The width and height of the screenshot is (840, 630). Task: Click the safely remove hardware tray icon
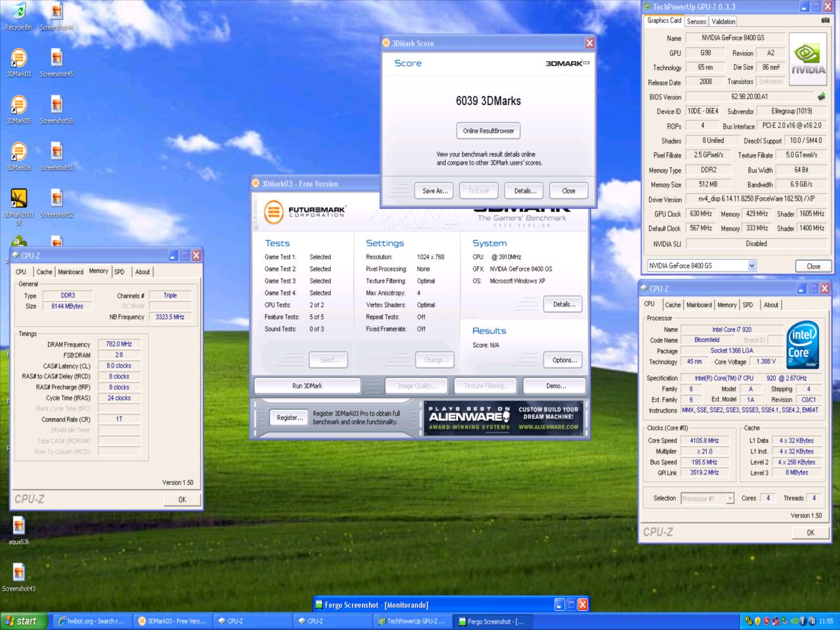pyautogui.click(x=784, y=621)
